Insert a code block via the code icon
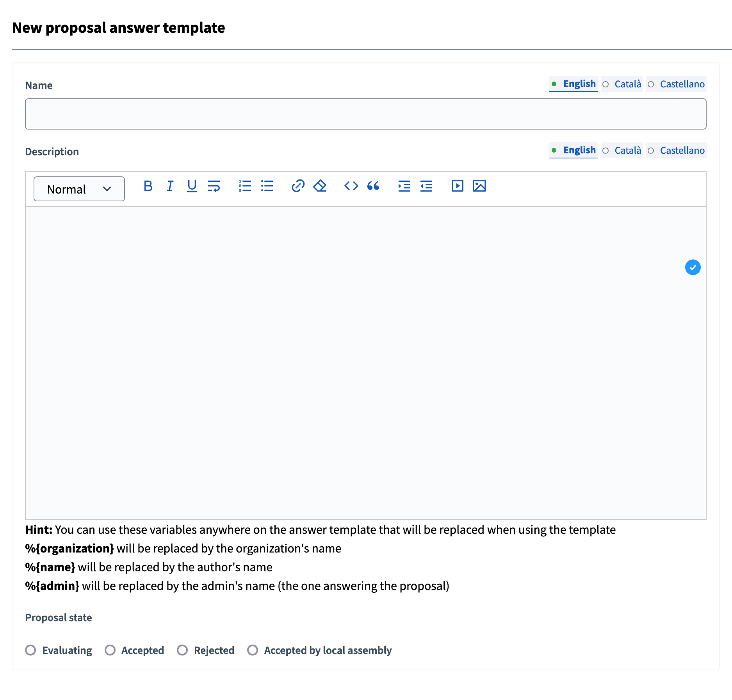The image size is (732, 700). (x=351, y=186)
